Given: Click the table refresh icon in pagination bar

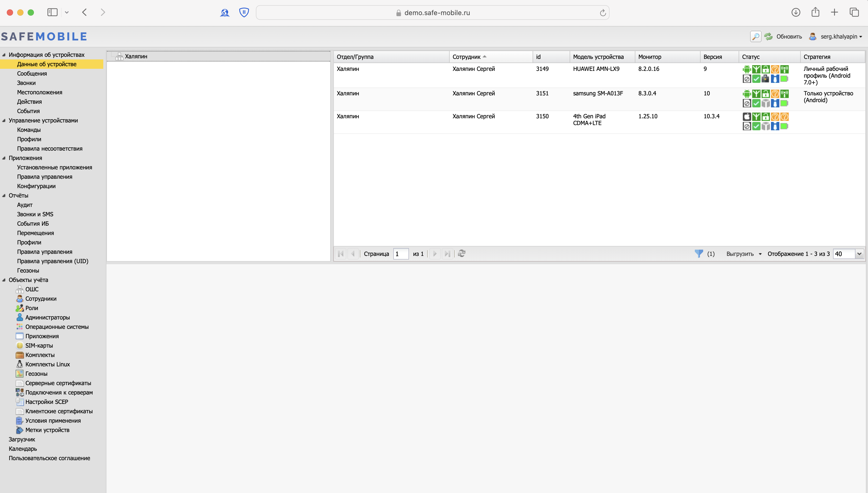Looking at the screenshot, I should coord(461,254).
